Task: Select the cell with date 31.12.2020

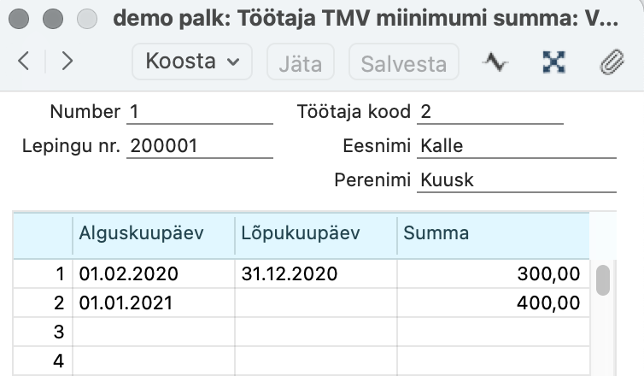Action: point(316,274)
